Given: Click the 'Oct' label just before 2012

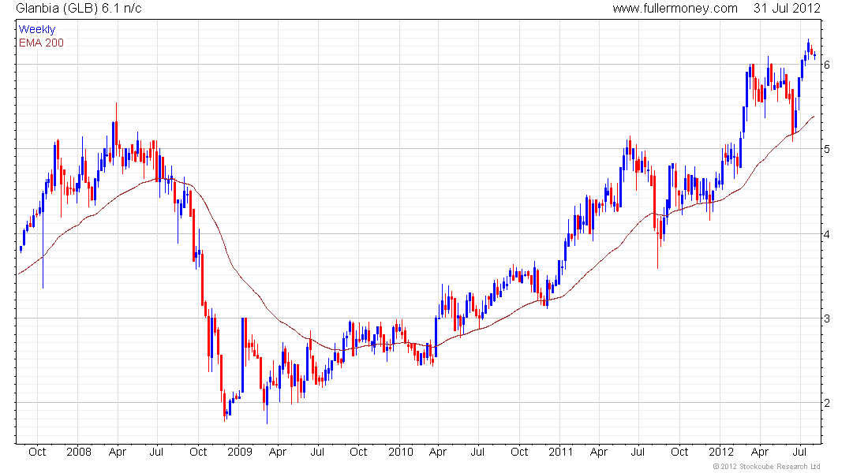Looking at the screenshot, I should pos(679,452).
